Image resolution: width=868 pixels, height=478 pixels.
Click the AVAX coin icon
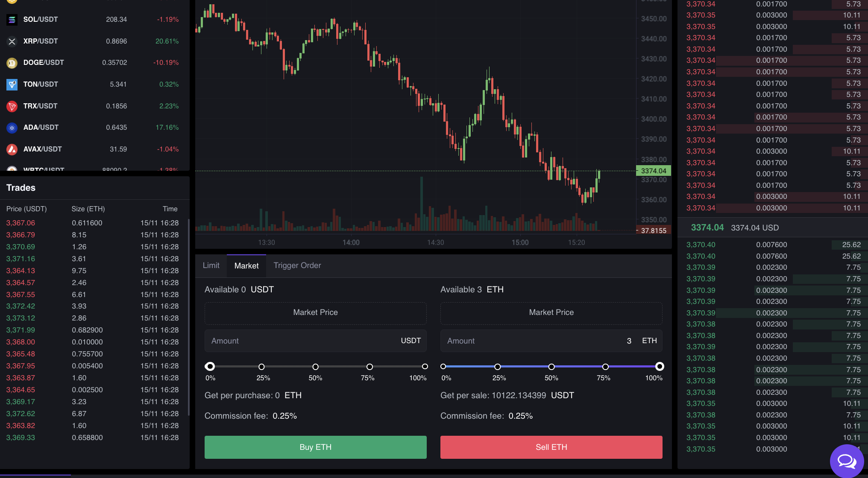(x=12, y=149)
